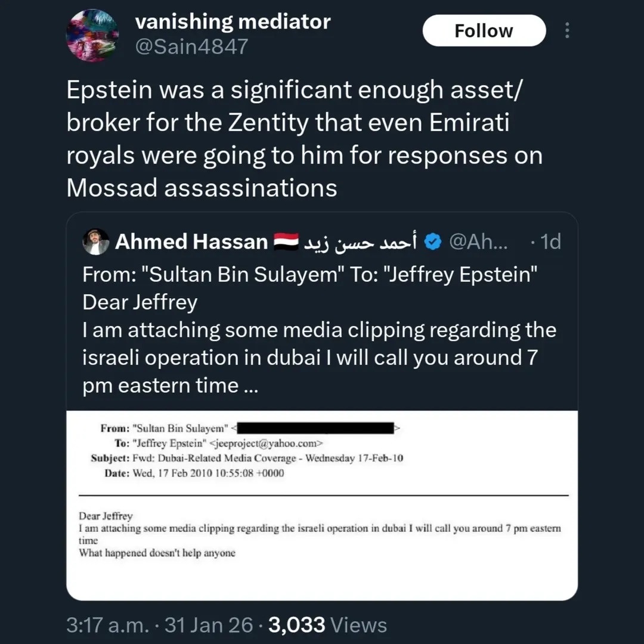Open the "3,033 Views" count
This screenshot has height=644, width=644.
327,625
